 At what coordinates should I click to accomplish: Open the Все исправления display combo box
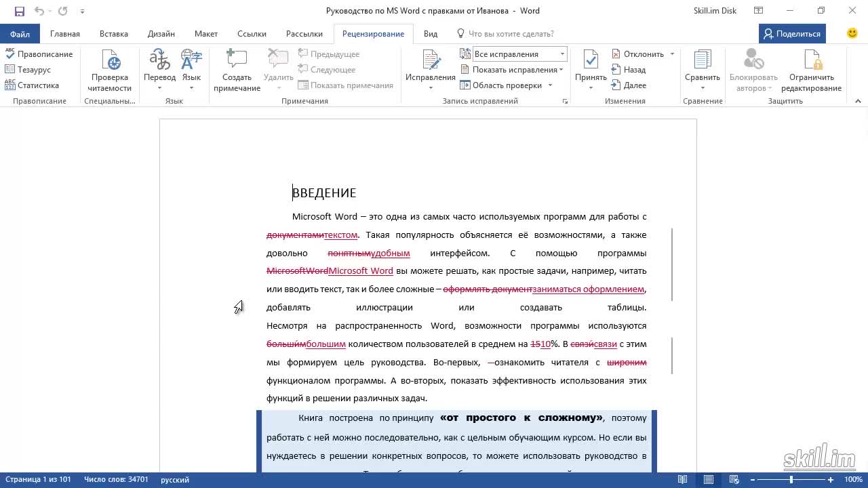point(519,54)
